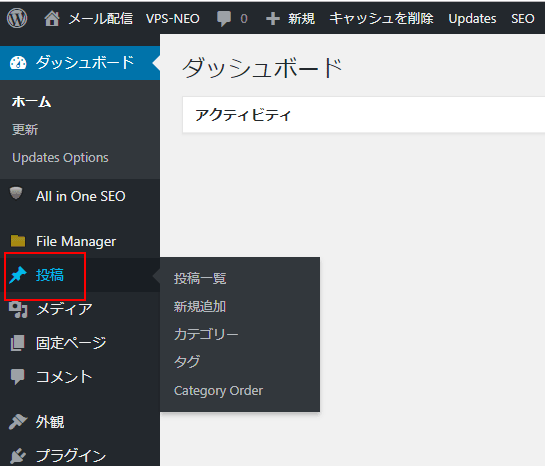Open the コメント menu label
This screenshot has height=466, width=545.
[x=64, y=377]
